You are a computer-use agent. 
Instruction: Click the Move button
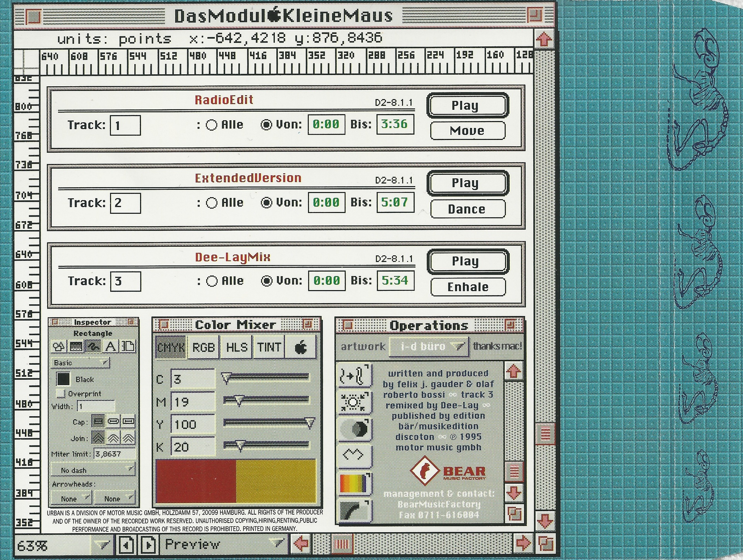[x=467, y=131]
